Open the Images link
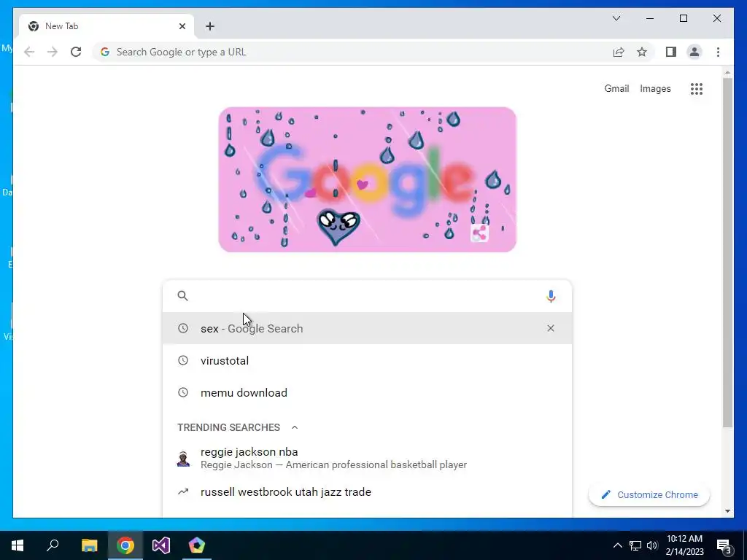The width and height of the screenshot is (747, 560). point(655,88)
